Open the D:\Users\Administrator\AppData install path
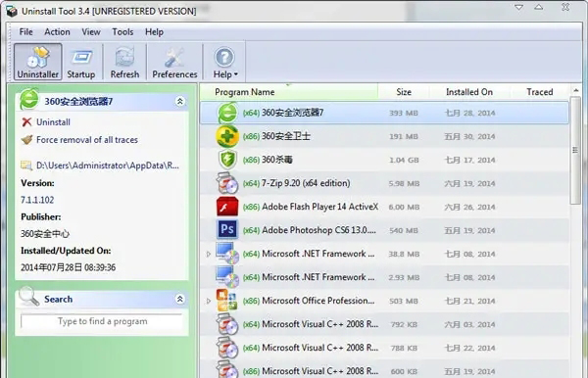 [x=107, y=165]
